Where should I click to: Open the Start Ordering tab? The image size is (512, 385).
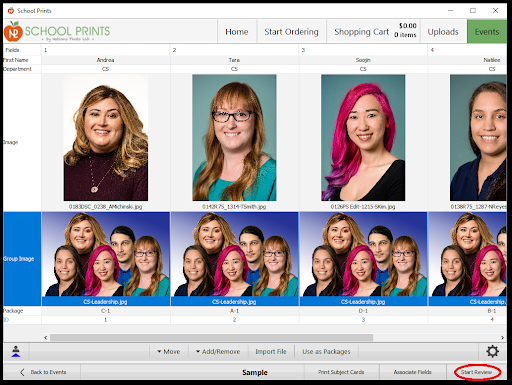pyautogui.click(x=291, y=32)
